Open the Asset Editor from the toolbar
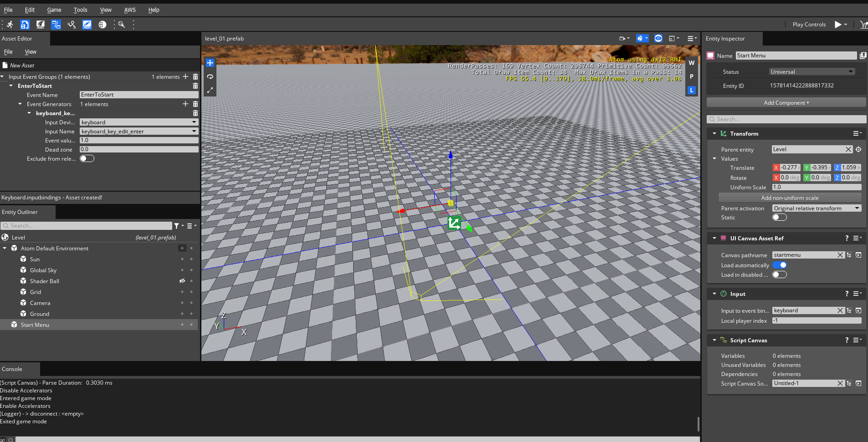The height and width of the screenshot is (442, 868). (x=25, y=24)
